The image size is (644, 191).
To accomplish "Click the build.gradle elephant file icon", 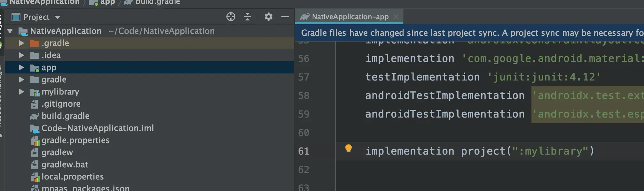I will [34, 116].
